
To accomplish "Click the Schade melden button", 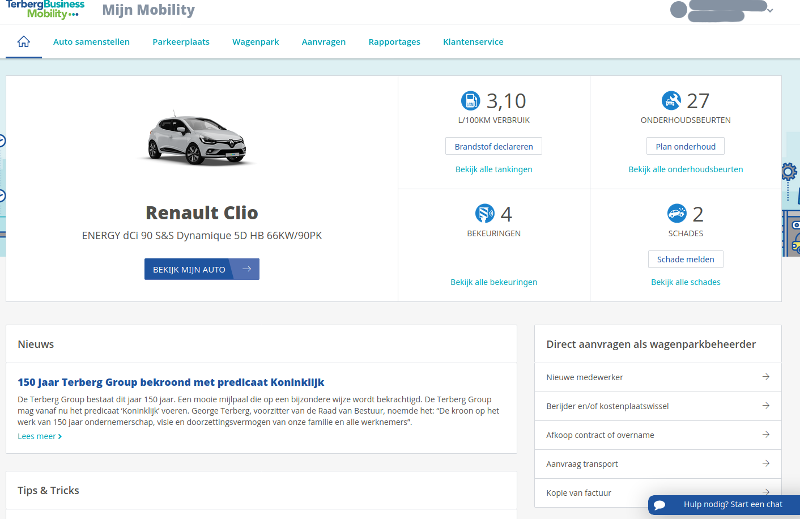I will tap(686, 259).
